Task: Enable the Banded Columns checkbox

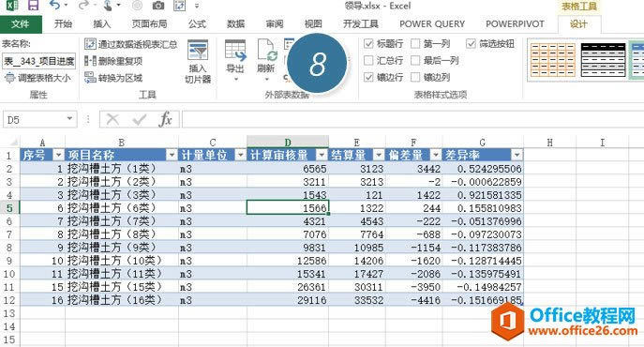Action: click(x=415, y=77)
